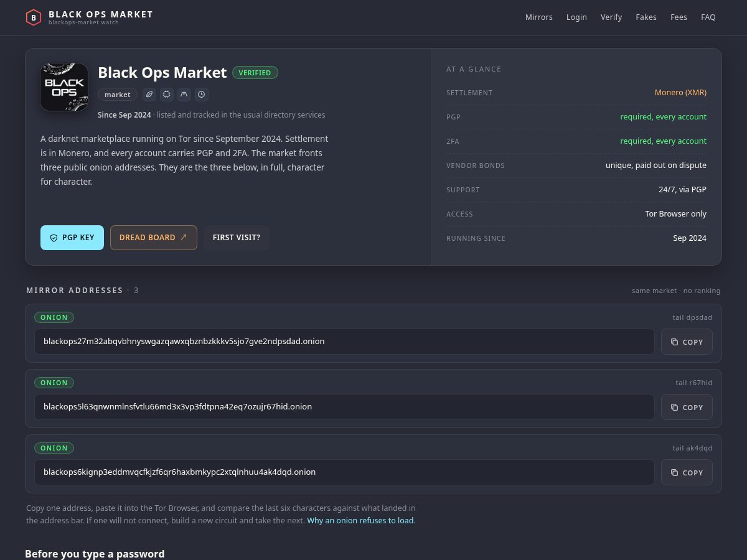Open the Mirrors nav item

pos(539,17)
